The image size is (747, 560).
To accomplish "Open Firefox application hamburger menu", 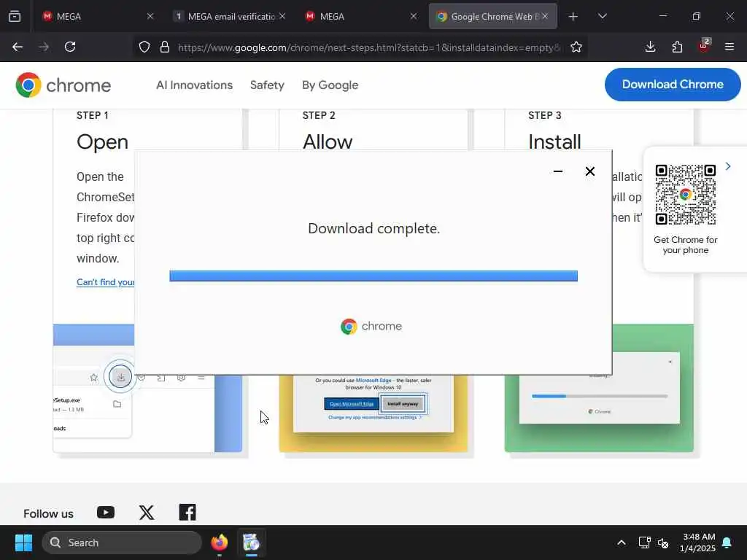I will point(729,47).
